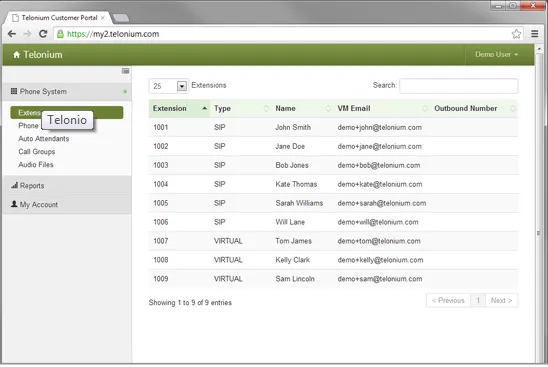Click the Previous pagination button
Screen dimensions: 548x367
[x=448, y=301]
